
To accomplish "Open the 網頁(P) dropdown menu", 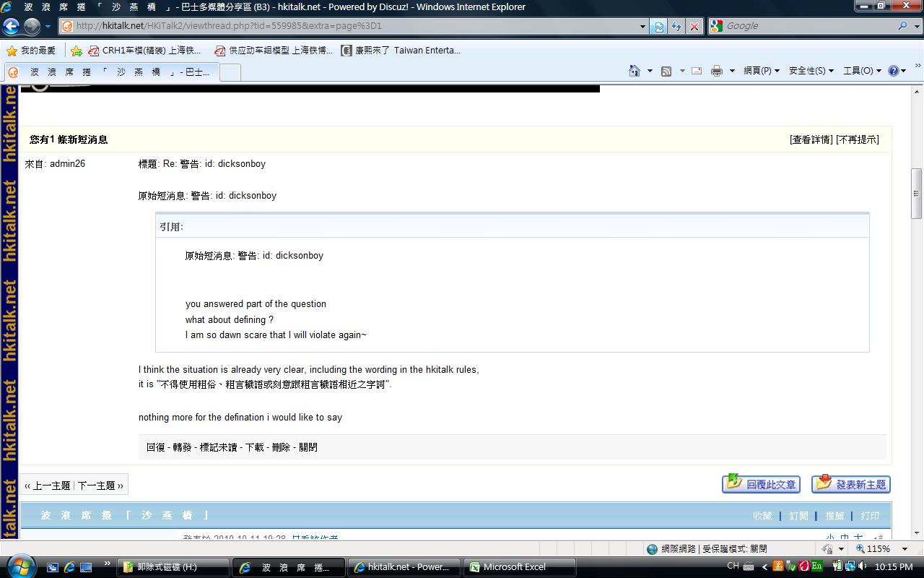I will point(761,71).
